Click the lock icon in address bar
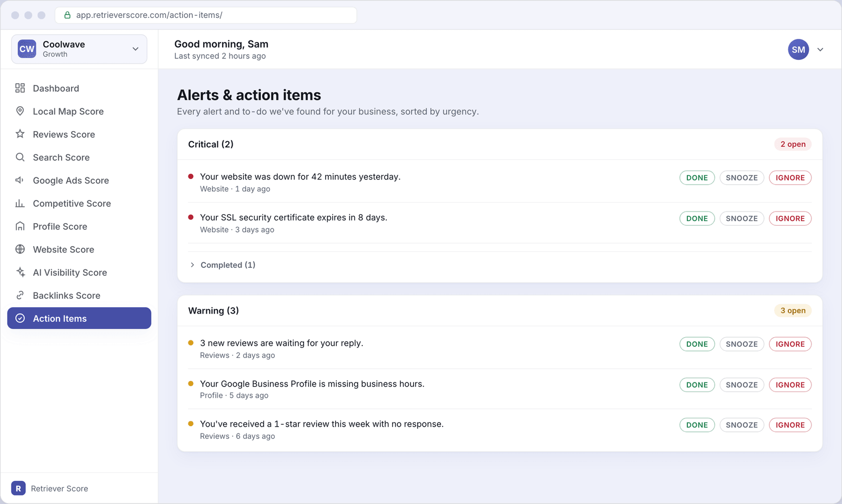The height and width of the screenshot is (504, 842). [x=67, y=15]
